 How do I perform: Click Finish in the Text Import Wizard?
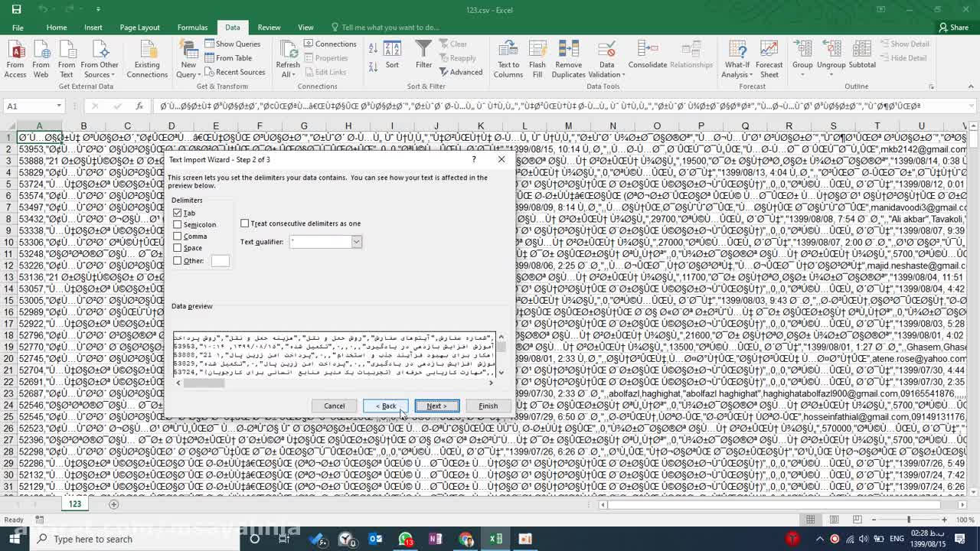[488, 406]
